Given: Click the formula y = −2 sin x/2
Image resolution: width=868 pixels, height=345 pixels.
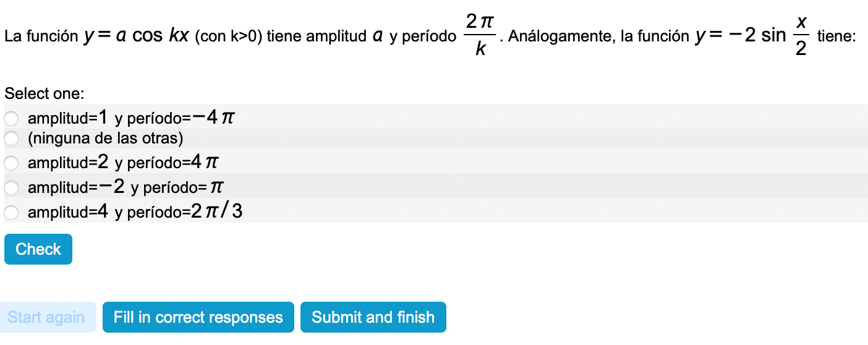Looking at the screenshot, I should (752, 36).
